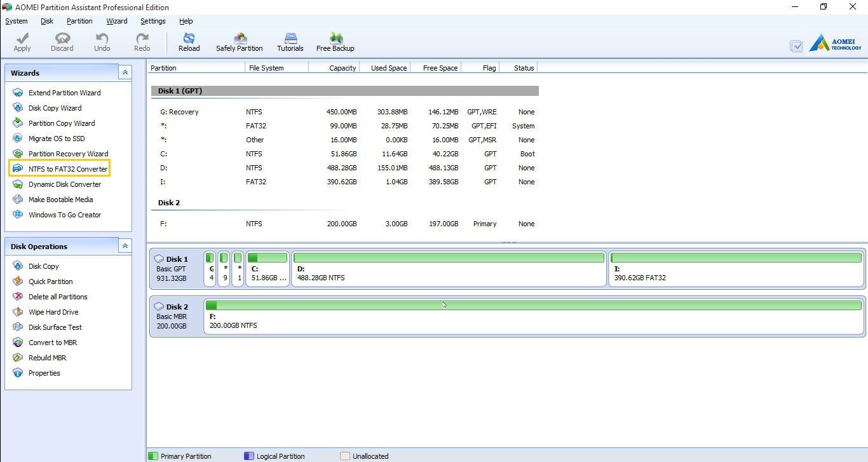Sort by the File System column header

point(276,67)
